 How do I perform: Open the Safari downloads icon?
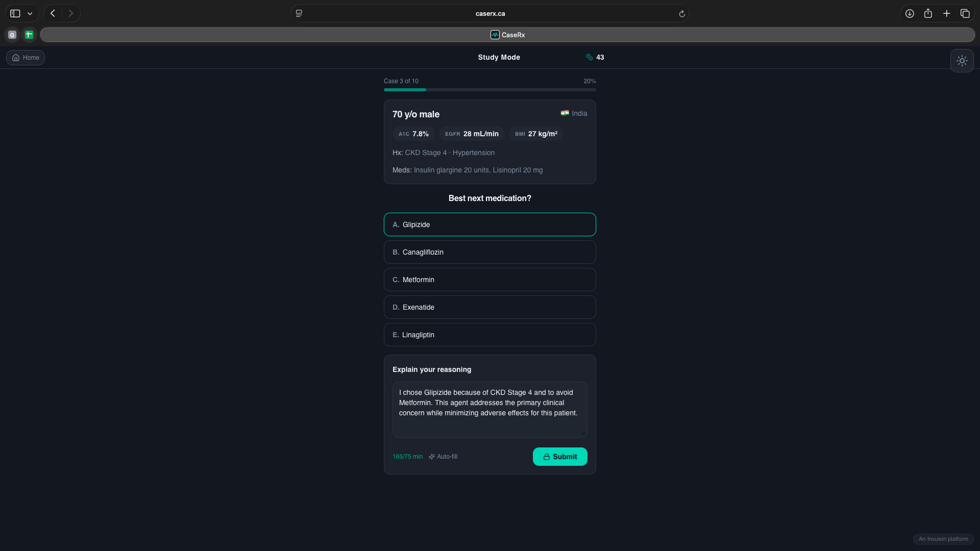910,14
